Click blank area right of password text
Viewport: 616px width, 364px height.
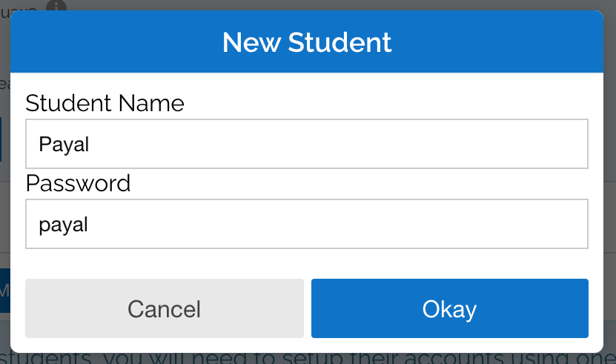point(338,224)
